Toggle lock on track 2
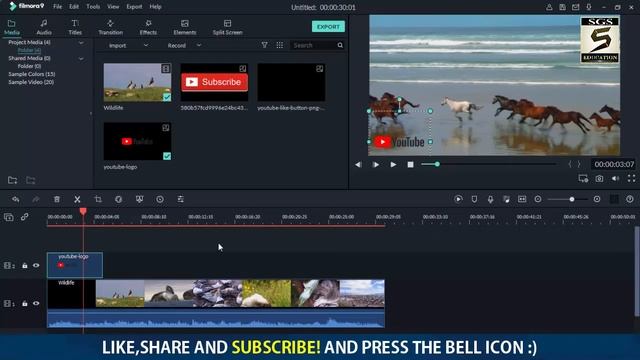640x360 pixels. [25, 266]
